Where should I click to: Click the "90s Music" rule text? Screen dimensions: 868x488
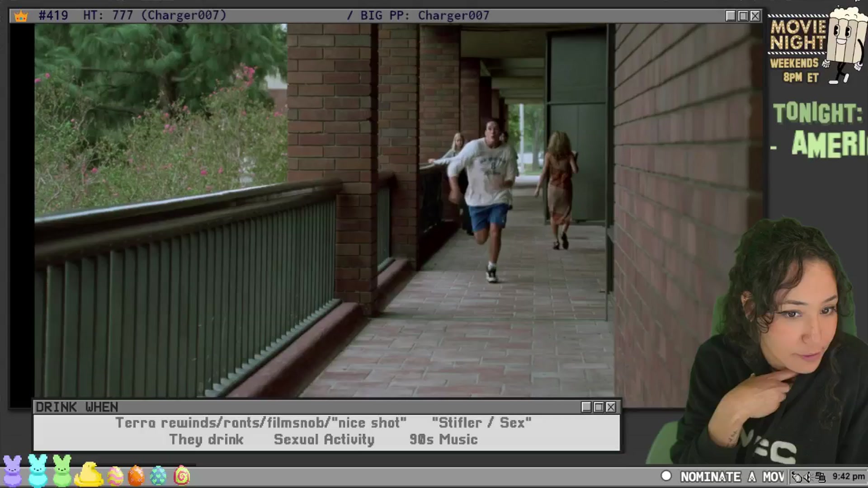pyautogui.click(x=443, y=440)
